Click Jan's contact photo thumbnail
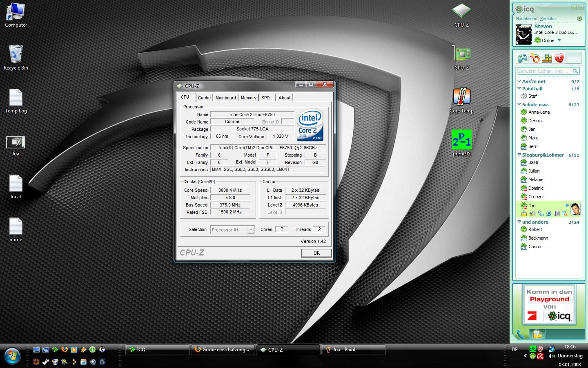 (575, 209)
